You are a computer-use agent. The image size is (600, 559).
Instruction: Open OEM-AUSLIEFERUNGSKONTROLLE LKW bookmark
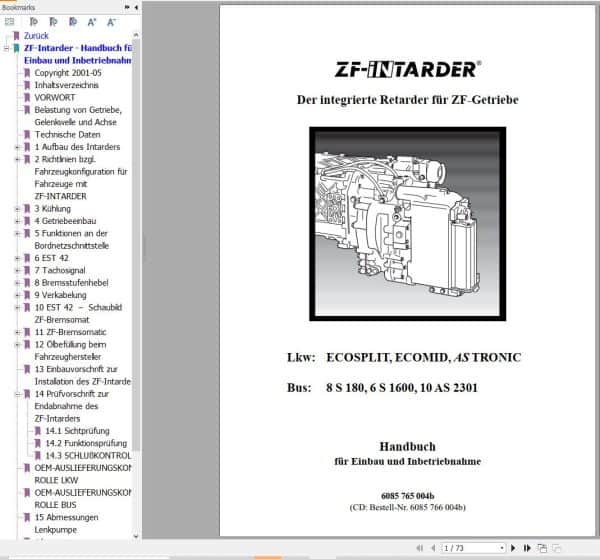(83, 474)
